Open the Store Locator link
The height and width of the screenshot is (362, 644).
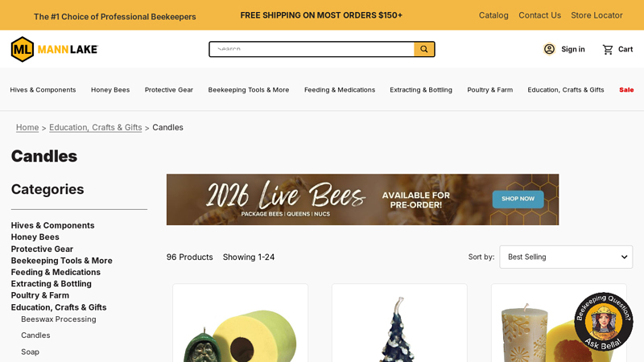coord(597,15)
